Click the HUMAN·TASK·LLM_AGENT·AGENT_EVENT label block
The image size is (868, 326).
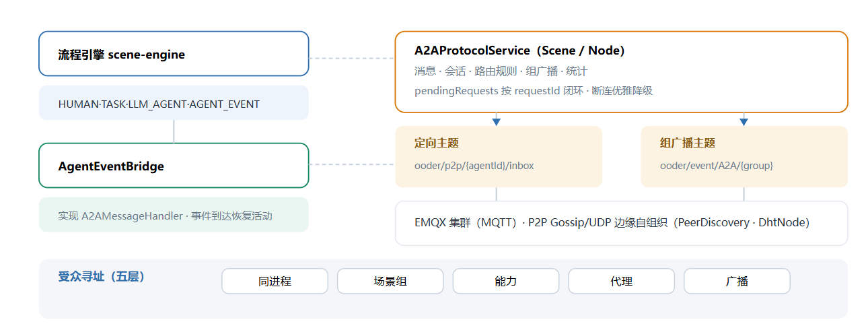coord(174,103)
